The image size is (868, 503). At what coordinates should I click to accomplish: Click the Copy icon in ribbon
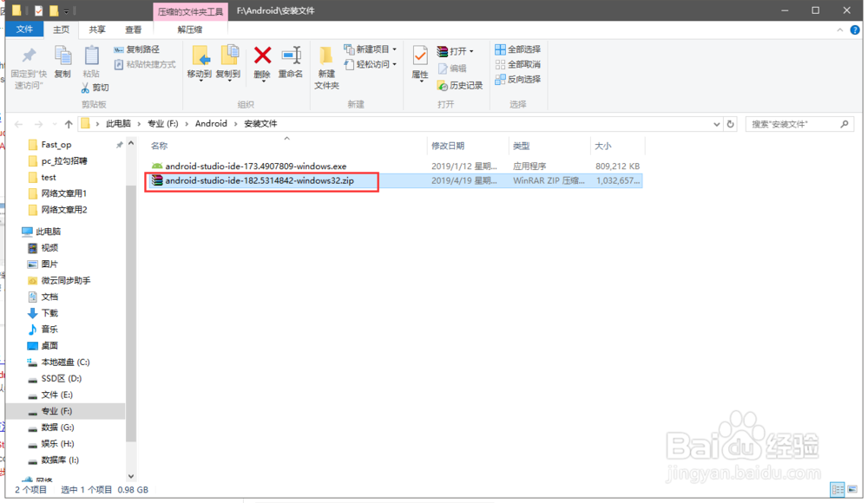coord(62,56)
